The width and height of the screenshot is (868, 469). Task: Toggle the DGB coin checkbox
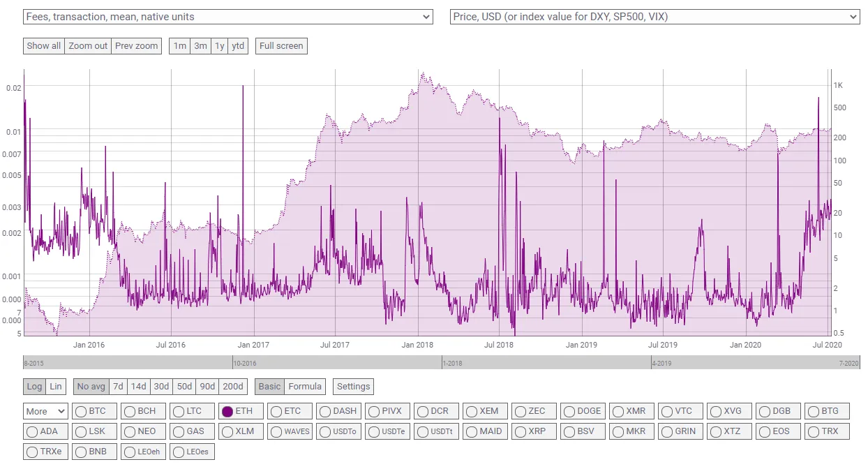778,411
